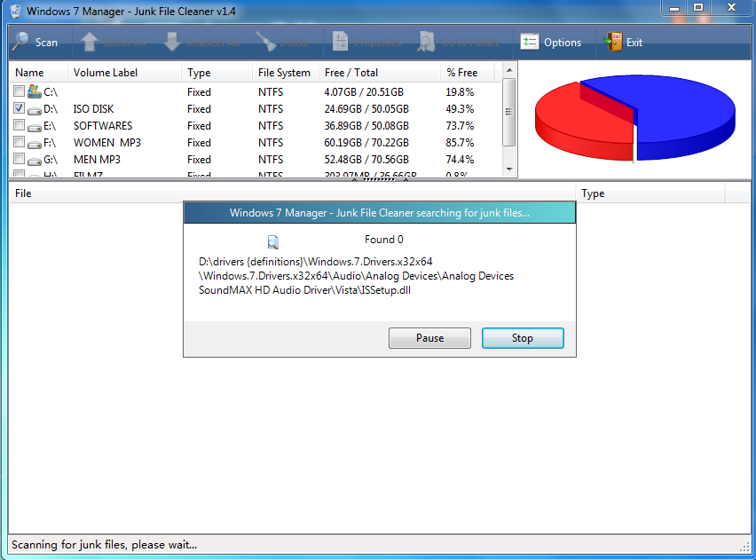Image resolution: width=756 pixels, height=560 pixels.
Task: Click the SOFTWARES volume label
Action: click(103, 126)
